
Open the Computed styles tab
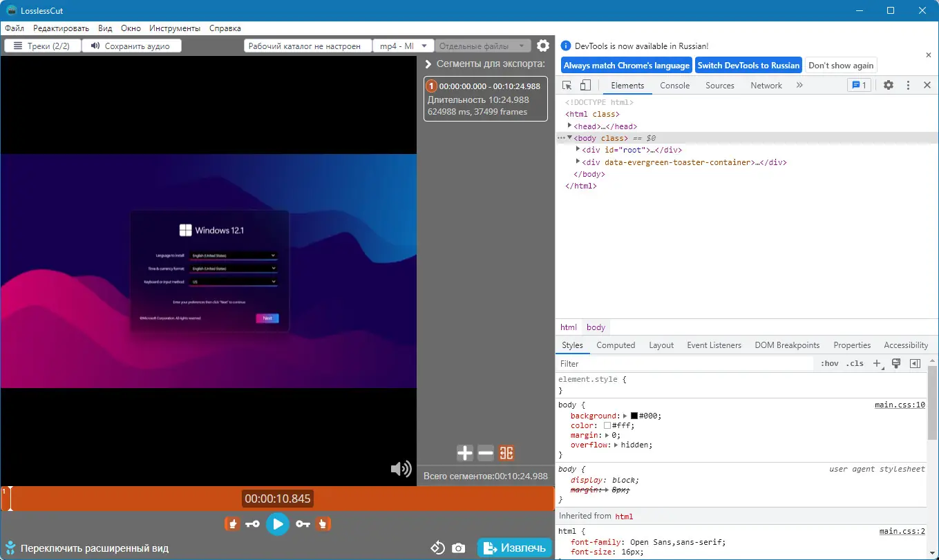click(616, 345)
